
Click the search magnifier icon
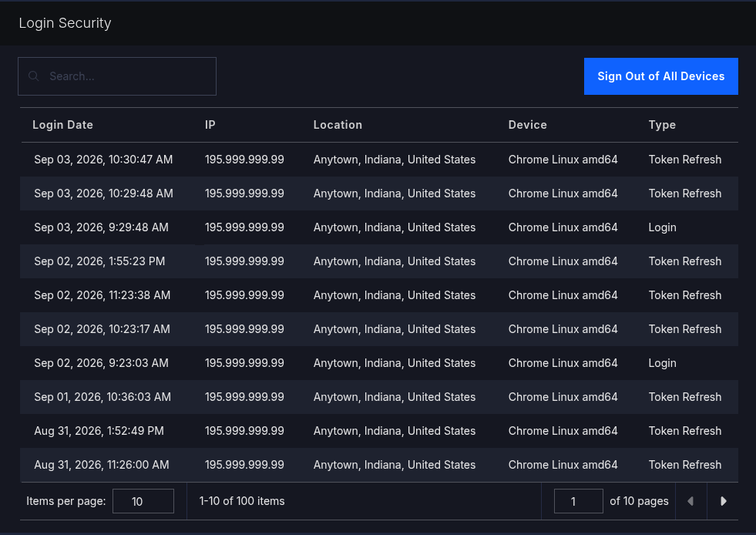33,76
